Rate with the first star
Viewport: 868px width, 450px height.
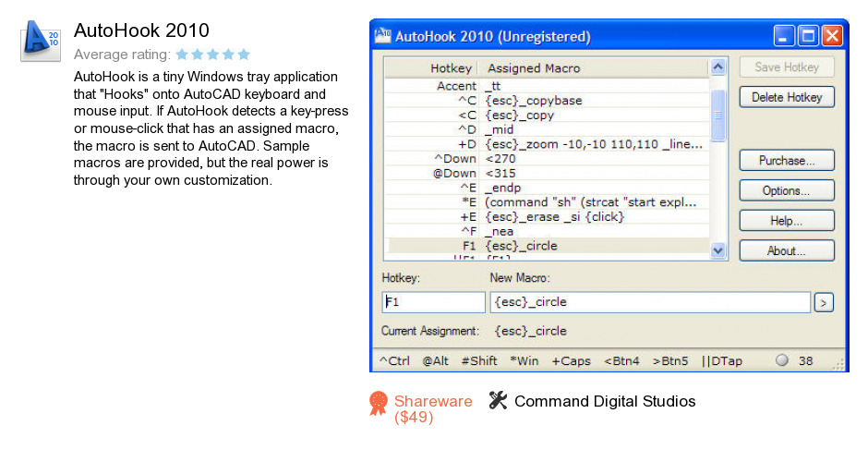tap(182, 55)
